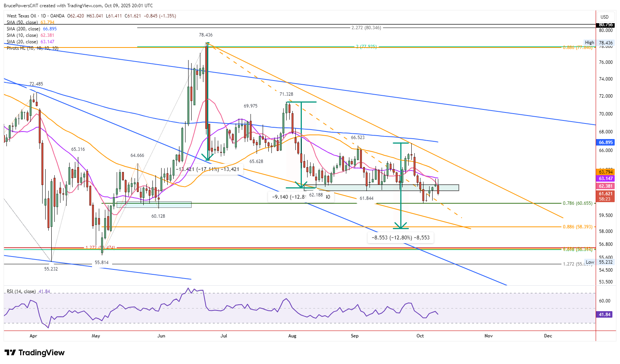Click the Oct month on time axis
The width and height of the screenshot is (620, 364).
(x=420, y=336)
